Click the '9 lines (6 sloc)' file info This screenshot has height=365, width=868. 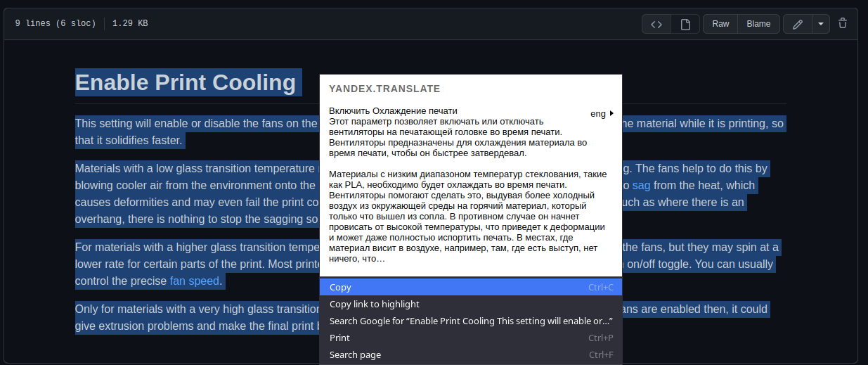(55, 24)
